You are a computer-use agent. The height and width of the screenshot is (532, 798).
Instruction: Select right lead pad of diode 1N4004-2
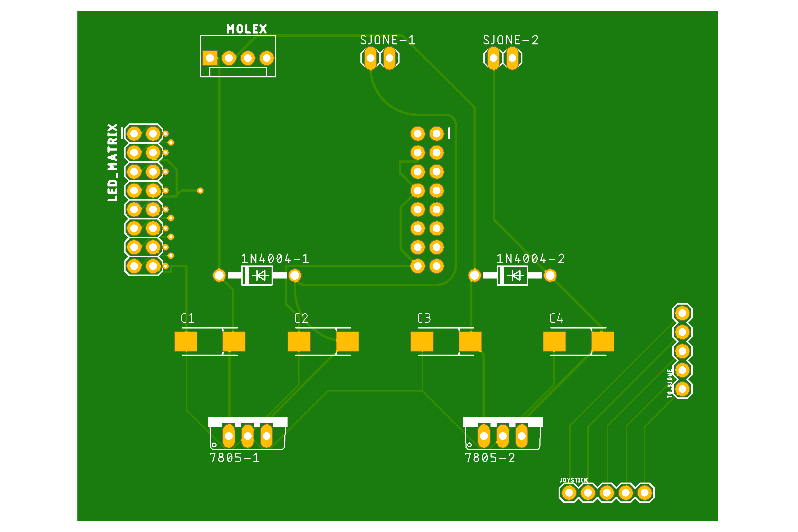[x=550, y=276]
